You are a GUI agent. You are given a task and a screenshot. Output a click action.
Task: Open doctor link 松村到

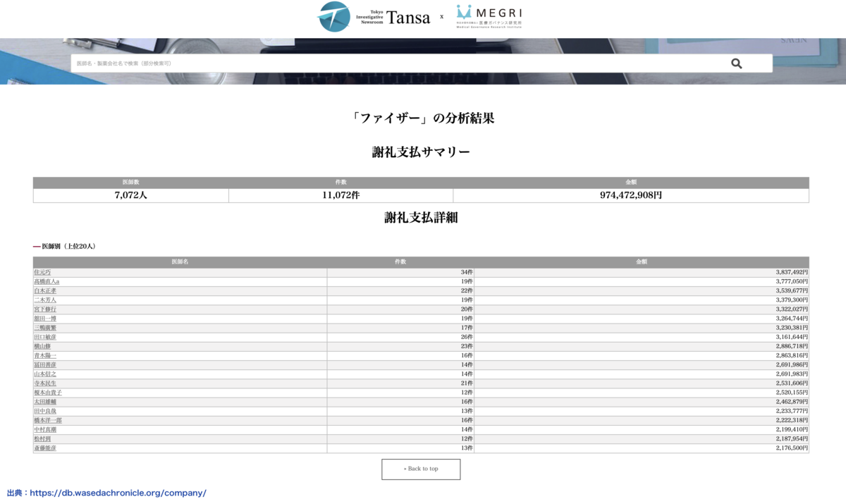(x=42, y=438)
